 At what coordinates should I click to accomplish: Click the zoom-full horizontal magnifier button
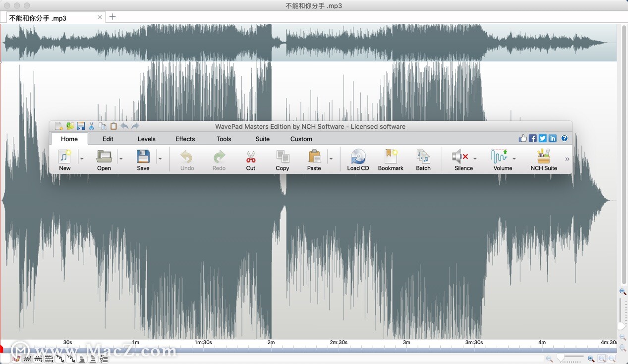tap(612, 359)
